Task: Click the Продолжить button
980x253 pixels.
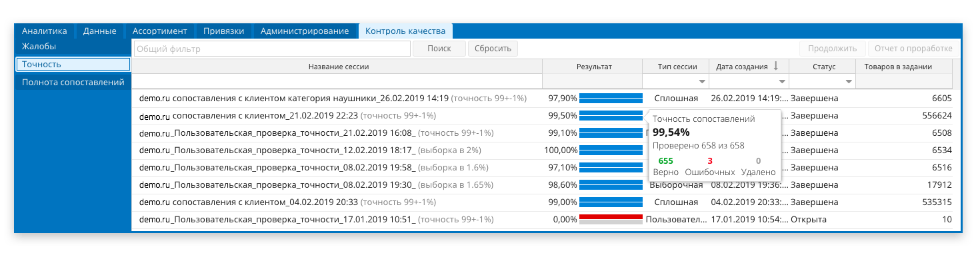Action: click(832, 49)
